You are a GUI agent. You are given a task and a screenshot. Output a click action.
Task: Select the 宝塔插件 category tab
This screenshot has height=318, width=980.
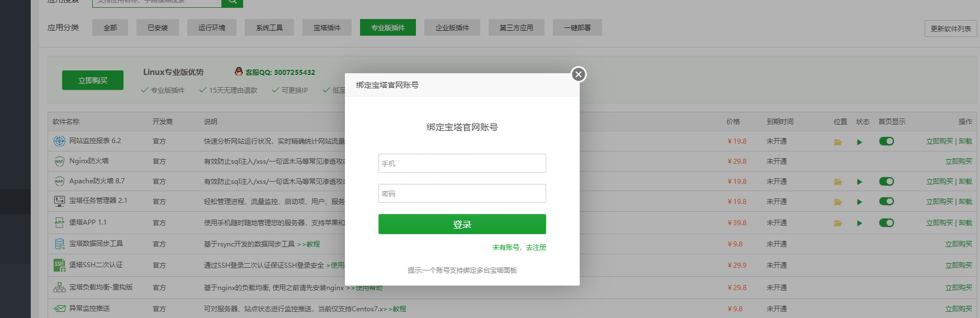[x=327, y=27]
